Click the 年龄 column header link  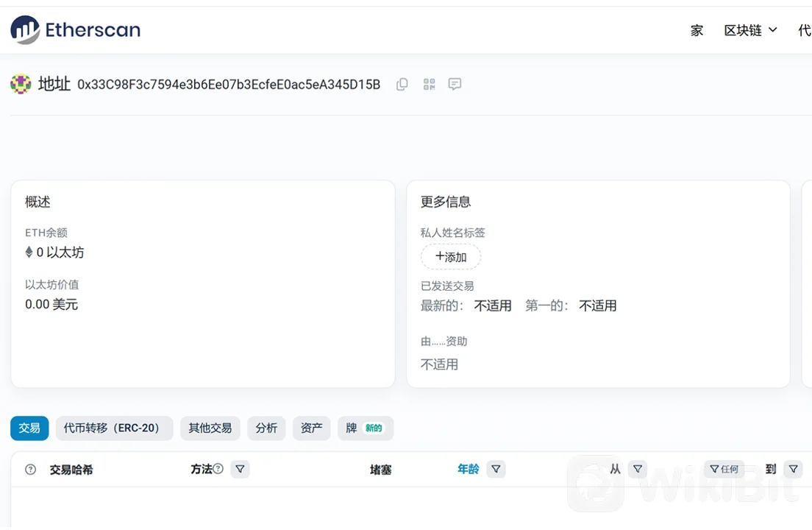(x=468, y=469)
